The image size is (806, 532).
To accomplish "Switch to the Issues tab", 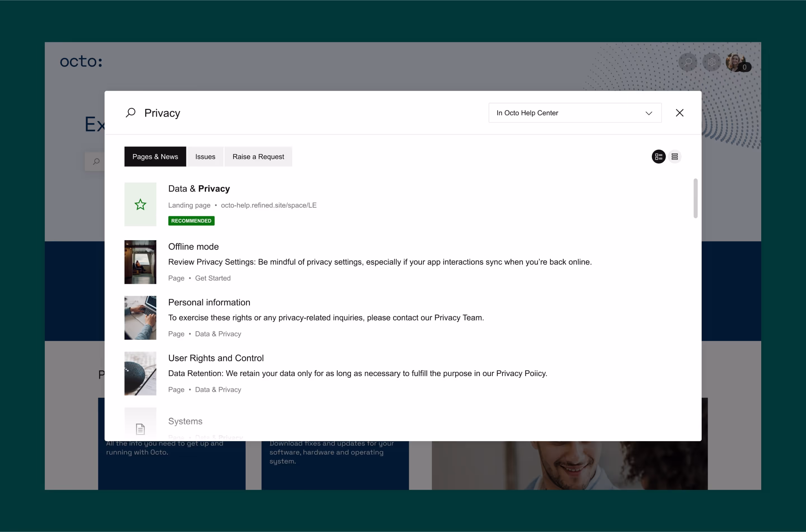I will pyautogui.click(x=205, y=156).
